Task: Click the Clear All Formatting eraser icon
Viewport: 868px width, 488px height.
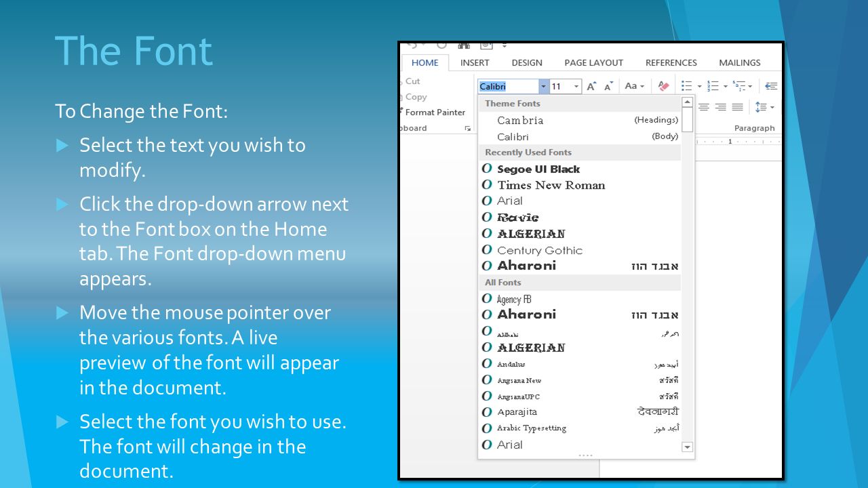Action: [663, 86]
